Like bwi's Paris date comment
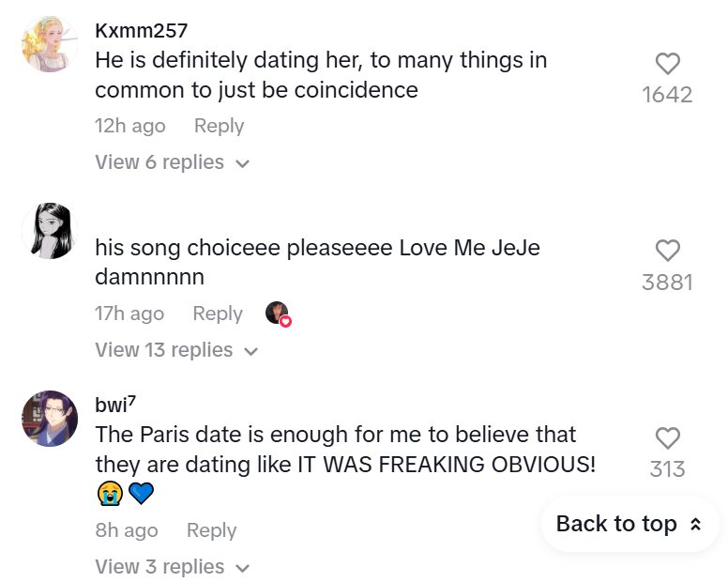The height and width of the screenshot is (582, 728). [x=667, y=438]
